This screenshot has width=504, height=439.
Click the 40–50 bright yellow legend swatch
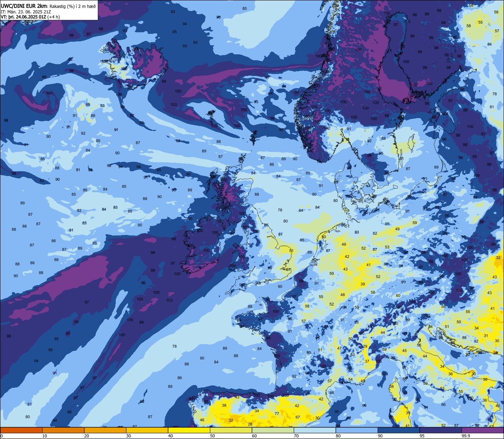tap(189, 430)
